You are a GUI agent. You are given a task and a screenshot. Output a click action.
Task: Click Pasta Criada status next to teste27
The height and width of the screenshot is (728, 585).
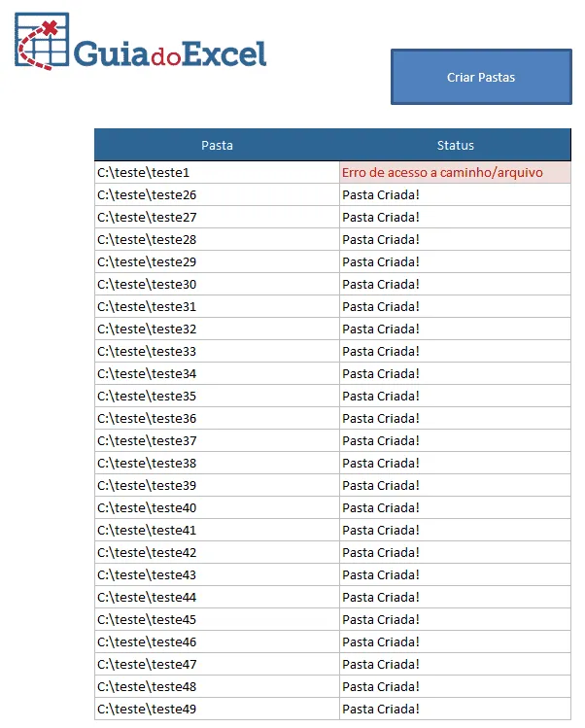[x=455, y=217]
